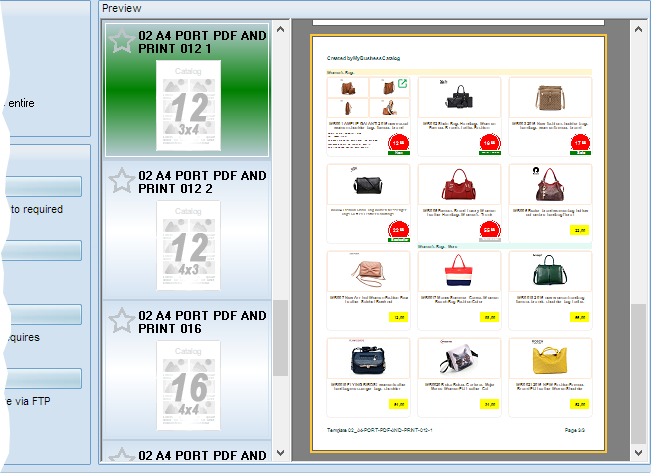
Task: Click the black crossbody bag product image
Action: 368,185
